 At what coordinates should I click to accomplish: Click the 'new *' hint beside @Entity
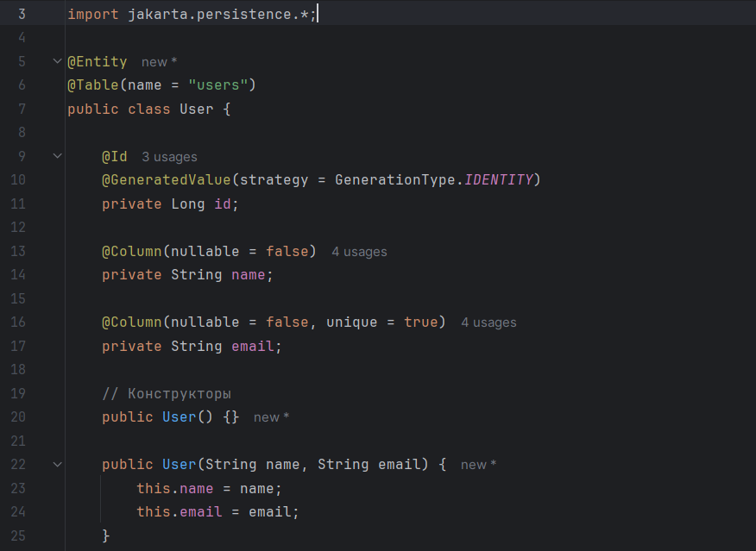point(159,62)
